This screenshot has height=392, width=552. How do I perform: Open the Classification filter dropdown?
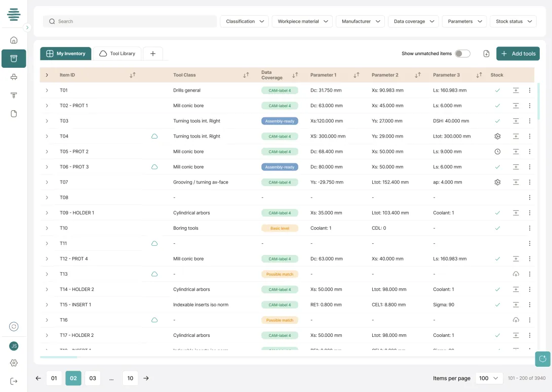244,21
